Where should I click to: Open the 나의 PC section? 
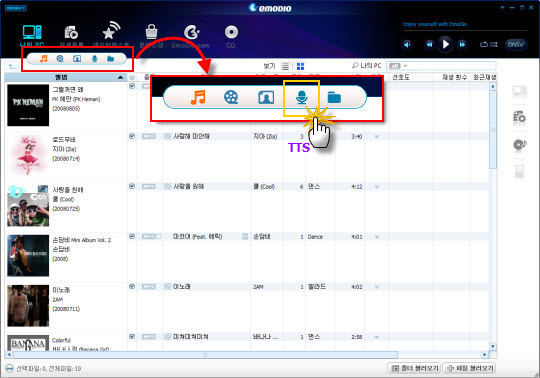point(32,36)
